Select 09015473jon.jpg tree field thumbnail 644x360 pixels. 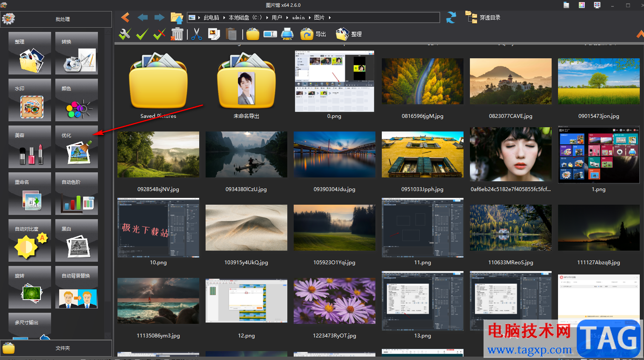[x=599, y=81]
